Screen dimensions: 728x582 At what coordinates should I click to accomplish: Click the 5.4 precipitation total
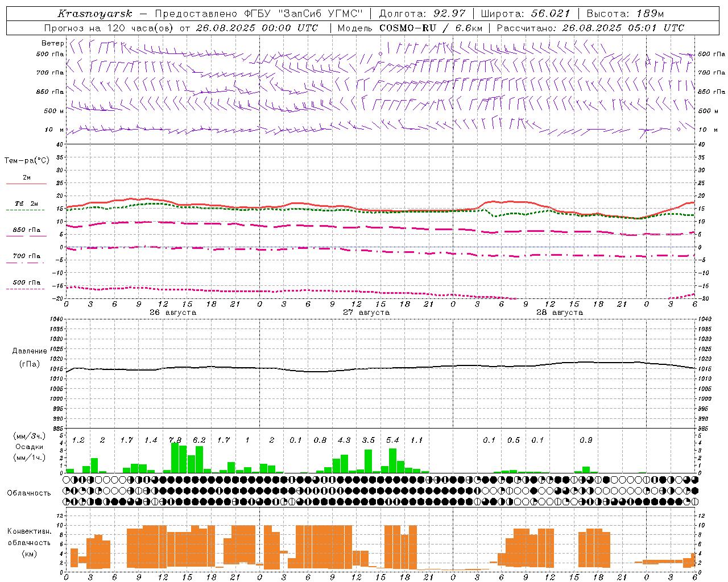pos(392,440)
